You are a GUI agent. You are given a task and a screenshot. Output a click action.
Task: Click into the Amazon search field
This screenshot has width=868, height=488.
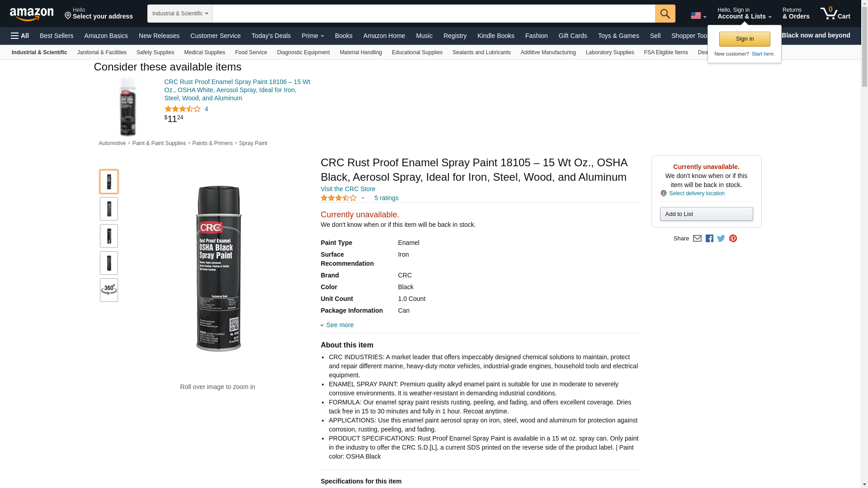pos(434,14)
